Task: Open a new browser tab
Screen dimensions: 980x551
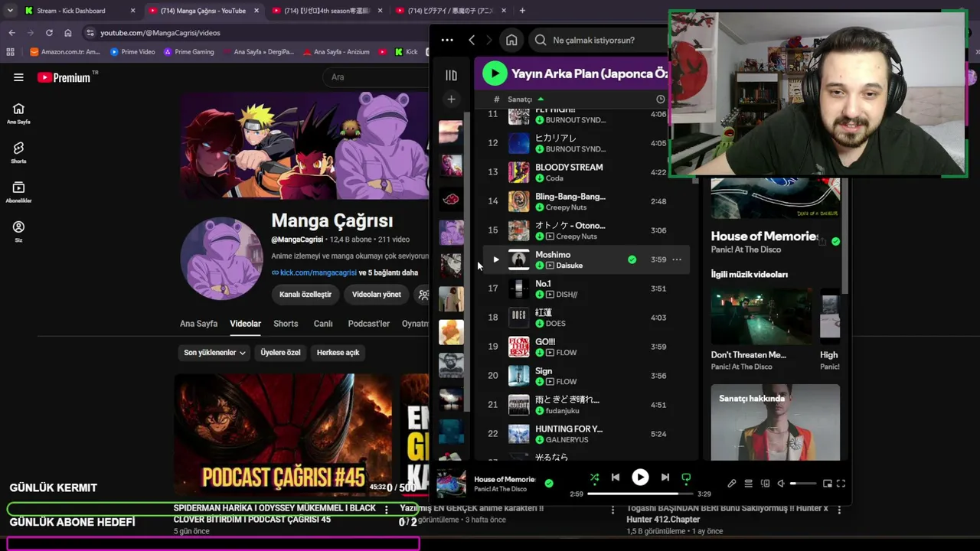Action: point(522,11)
